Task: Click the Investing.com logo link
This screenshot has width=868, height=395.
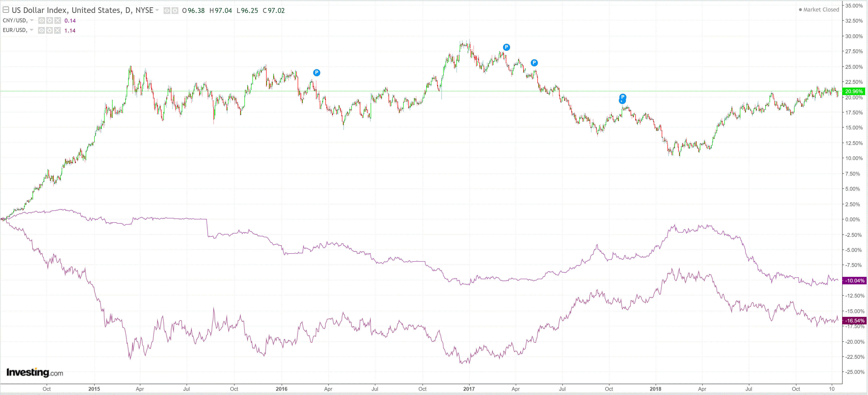Action: click(34, 372)
